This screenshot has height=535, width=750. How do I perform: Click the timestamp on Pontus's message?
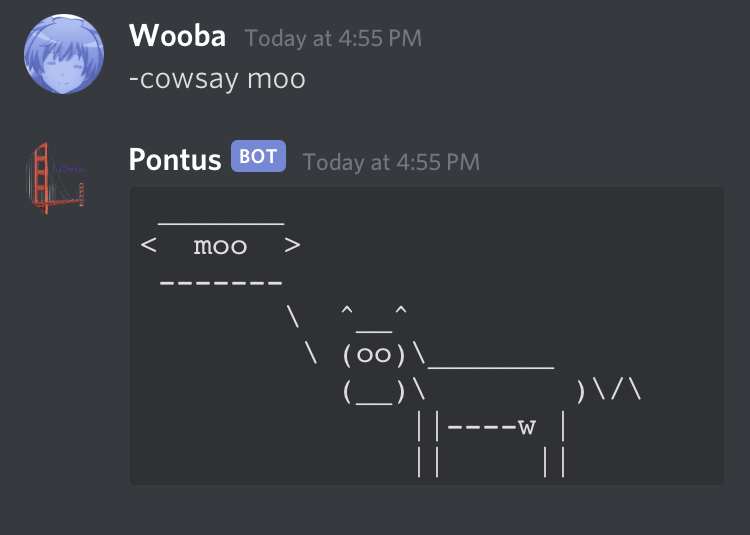coord(391,162)
